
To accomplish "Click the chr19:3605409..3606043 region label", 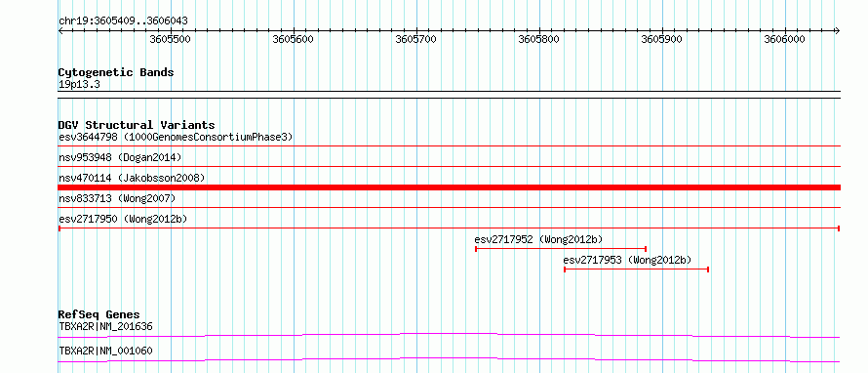I will click(123, 21).
